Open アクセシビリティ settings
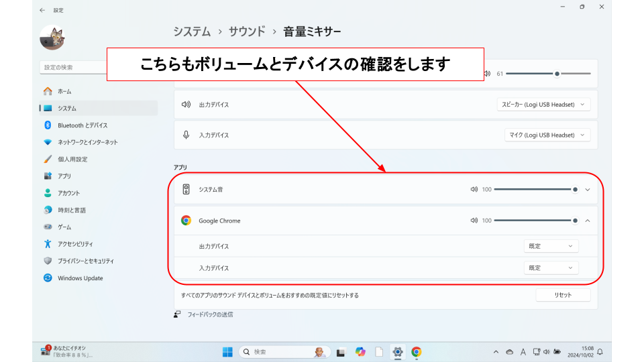Screen dimensions: 644x362 click(x=75, y=244)
